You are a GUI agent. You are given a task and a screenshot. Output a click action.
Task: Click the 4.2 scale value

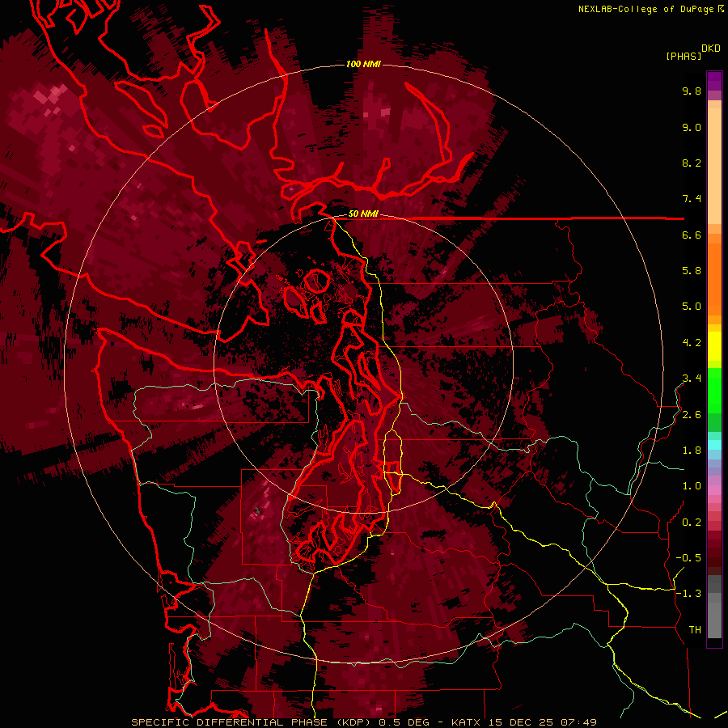pyautogui.click(x=692, y=343)
